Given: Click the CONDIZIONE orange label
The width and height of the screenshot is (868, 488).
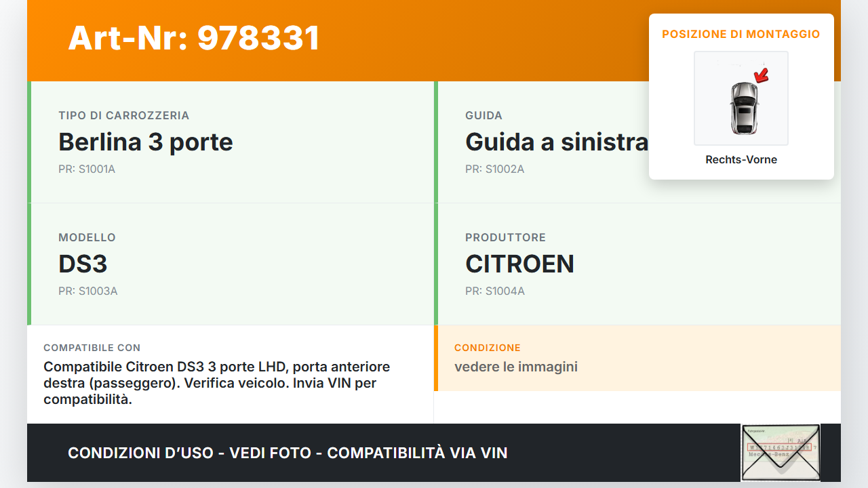Looking at the screenshot, I should tap(488, 348).
